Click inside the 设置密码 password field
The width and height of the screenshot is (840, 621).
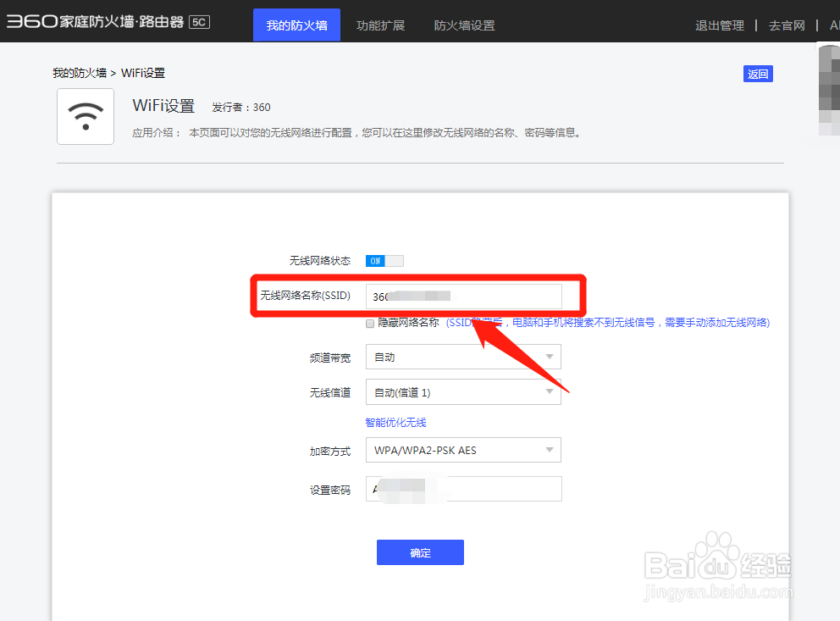tap(463, 489)
